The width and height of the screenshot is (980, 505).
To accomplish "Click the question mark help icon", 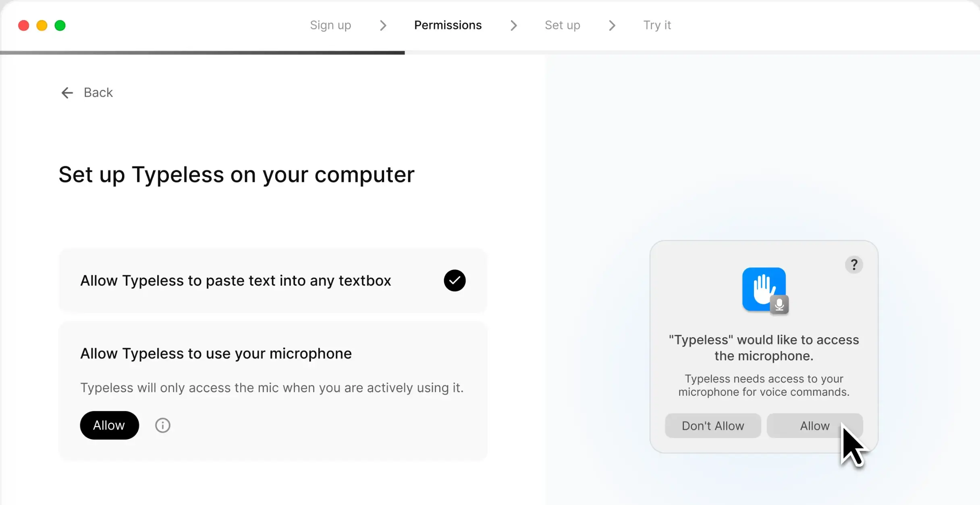I will pyautogui.click(x=854, y=265).
